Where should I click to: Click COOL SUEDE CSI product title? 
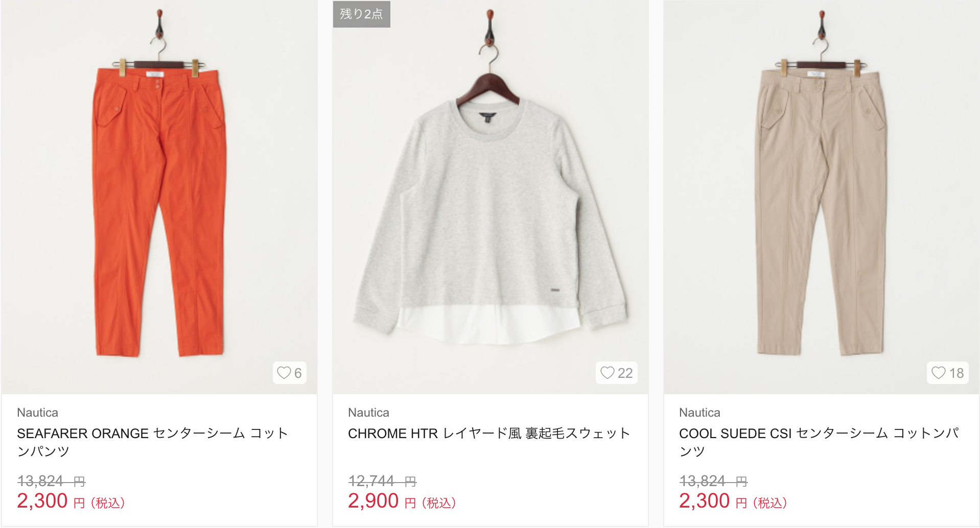(x=819, y=442)
